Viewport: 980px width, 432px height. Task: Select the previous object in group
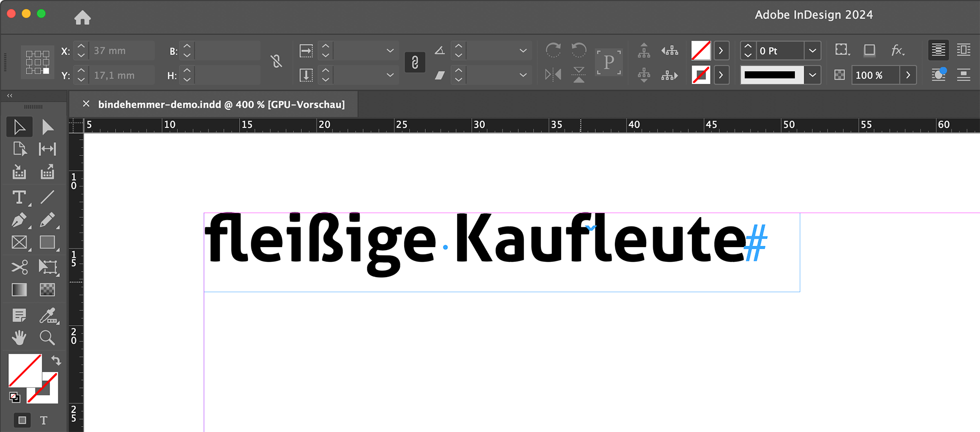[670, 50]
